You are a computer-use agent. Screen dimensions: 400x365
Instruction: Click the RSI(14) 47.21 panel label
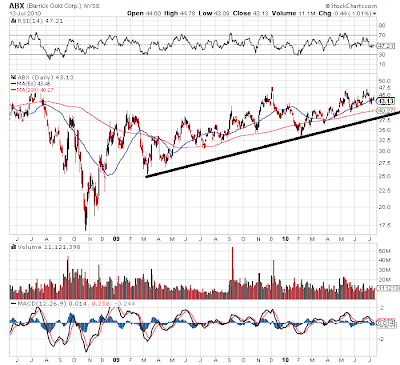(x=40, y=21)
